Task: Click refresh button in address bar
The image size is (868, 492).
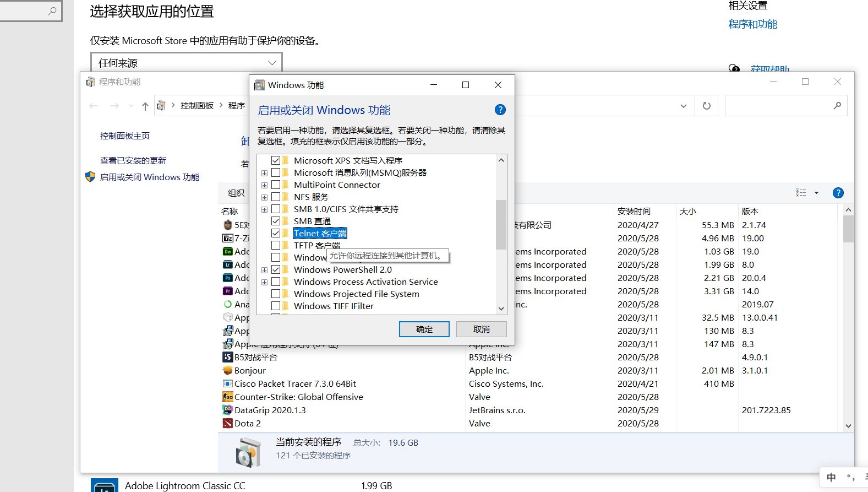Action: (707, 106)
